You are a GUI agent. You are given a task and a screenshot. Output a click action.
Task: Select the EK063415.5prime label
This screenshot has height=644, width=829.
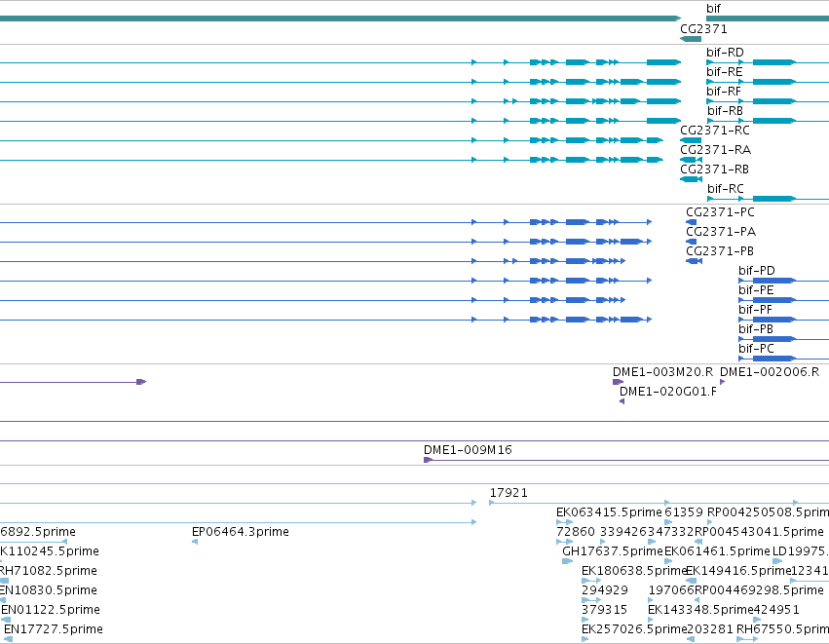(609, 512)
